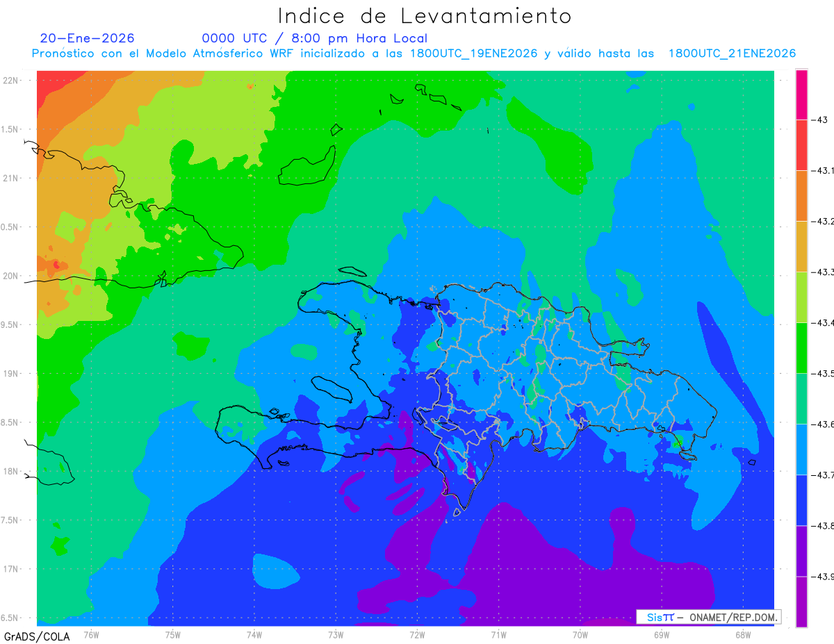Click the bright green legend swatch below -43.4

801,347
